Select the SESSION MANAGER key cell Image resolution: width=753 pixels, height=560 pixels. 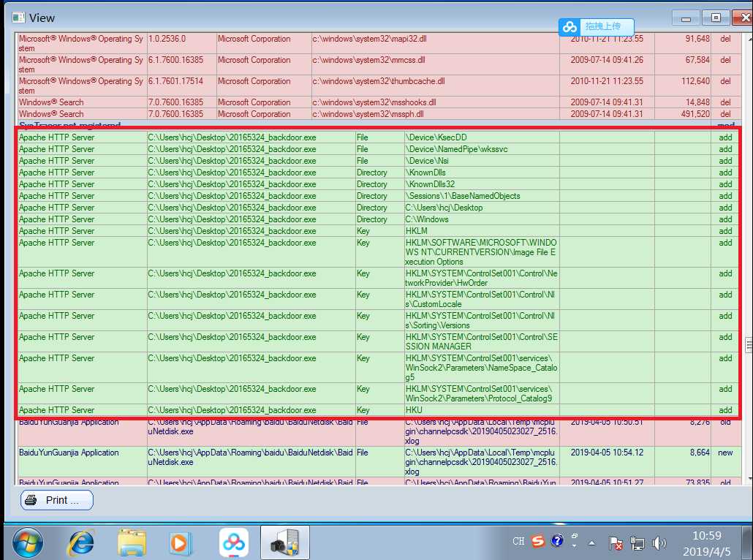[482, 341]
